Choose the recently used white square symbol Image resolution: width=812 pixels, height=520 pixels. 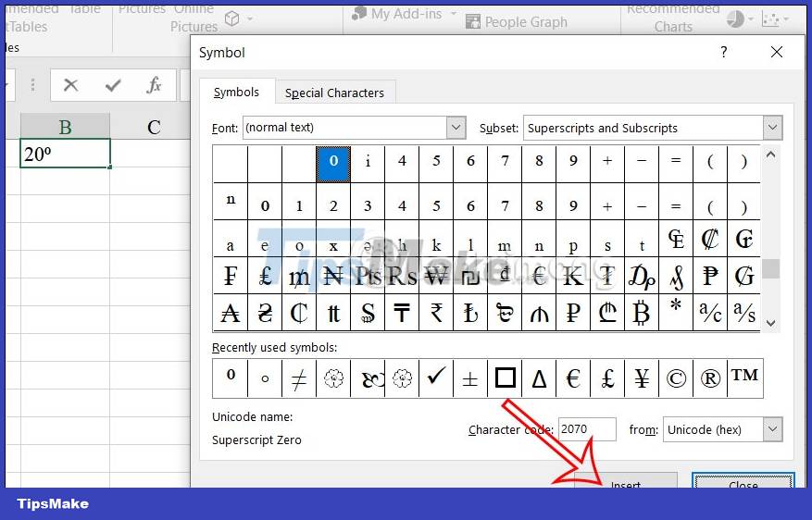(505, 378)
